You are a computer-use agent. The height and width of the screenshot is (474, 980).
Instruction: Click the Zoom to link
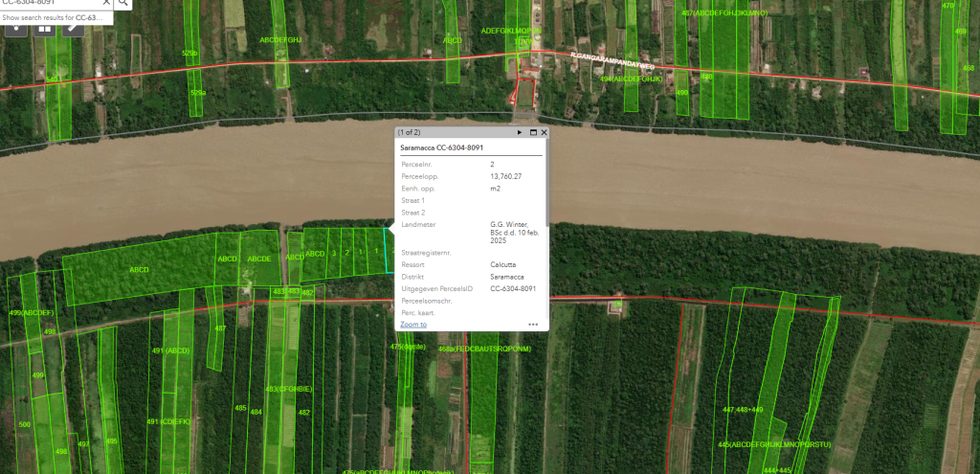click(x=413, y=325)
